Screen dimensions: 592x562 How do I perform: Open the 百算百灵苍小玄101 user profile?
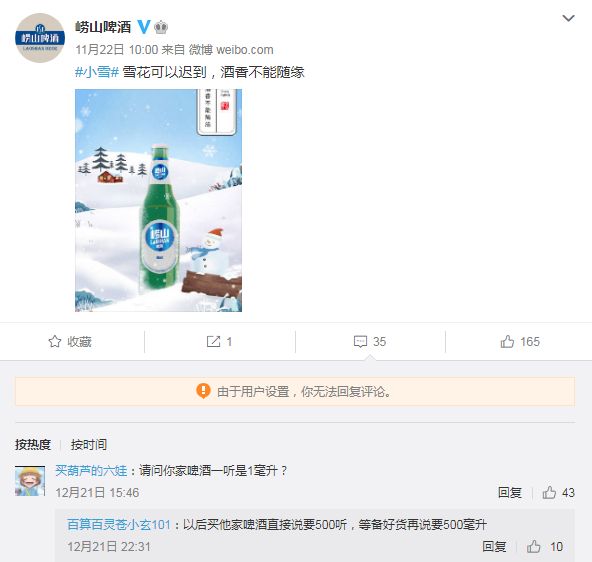119,525
